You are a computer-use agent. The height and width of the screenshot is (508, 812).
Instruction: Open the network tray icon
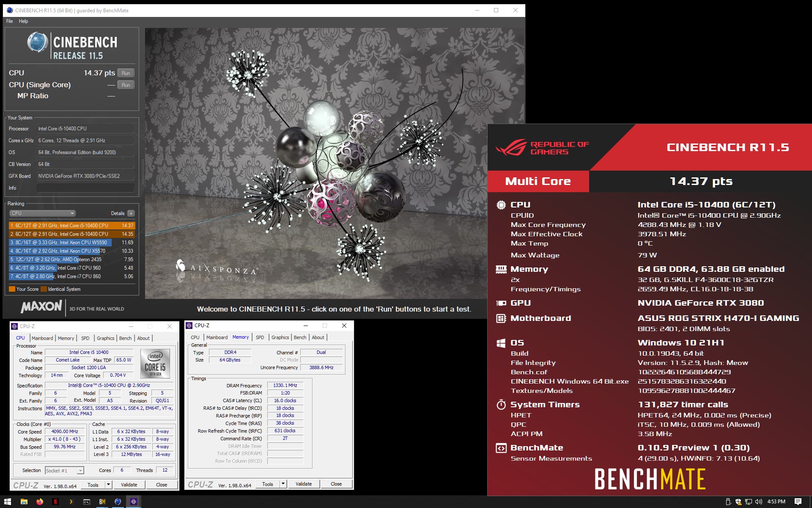748,502
